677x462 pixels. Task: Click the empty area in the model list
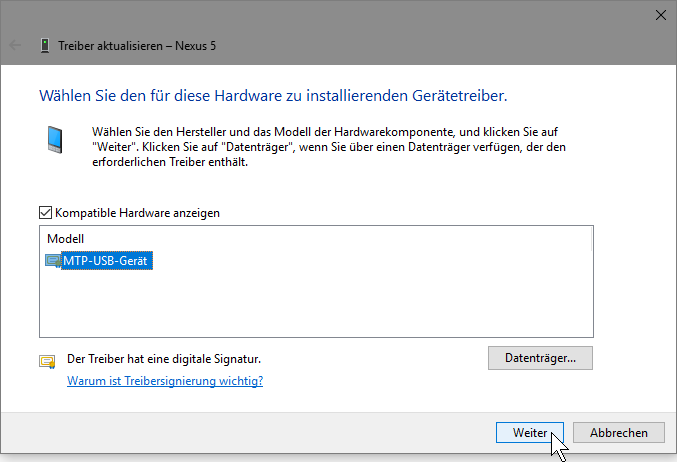coord(315,305)
